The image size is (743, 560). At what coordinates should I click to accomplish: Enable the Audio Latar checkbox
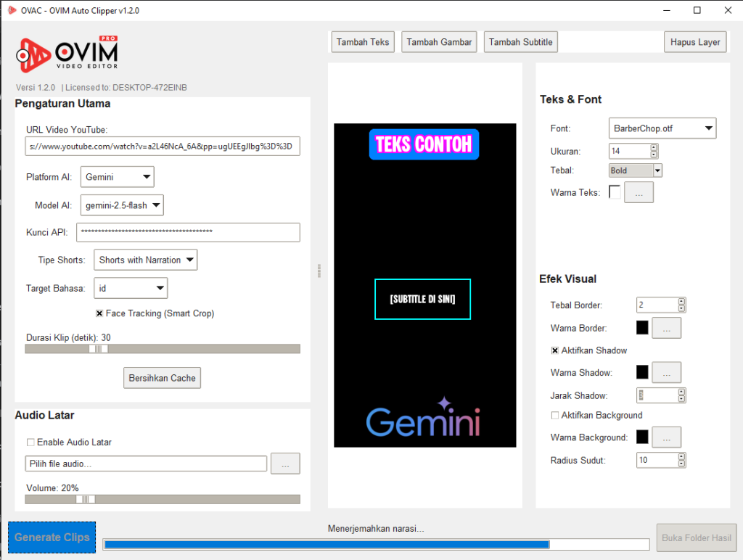(x=30, y=442)
